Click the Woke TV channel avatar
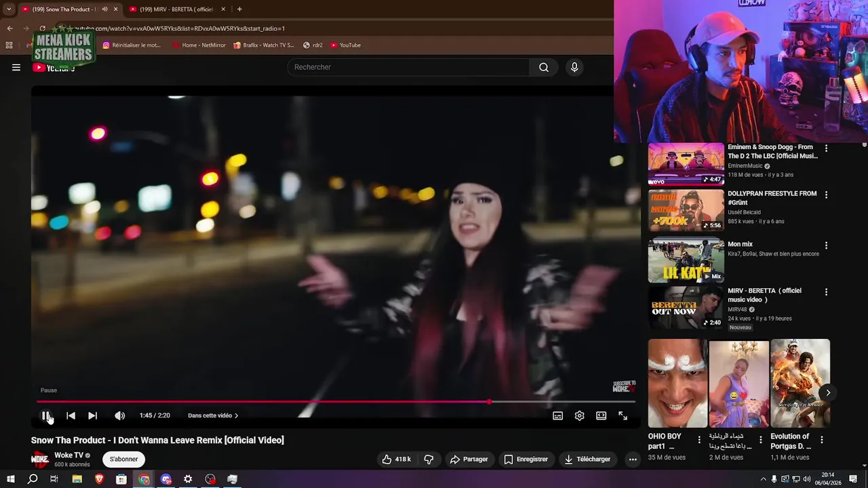This screenshot has width=868, height=488. pos(40,459)
